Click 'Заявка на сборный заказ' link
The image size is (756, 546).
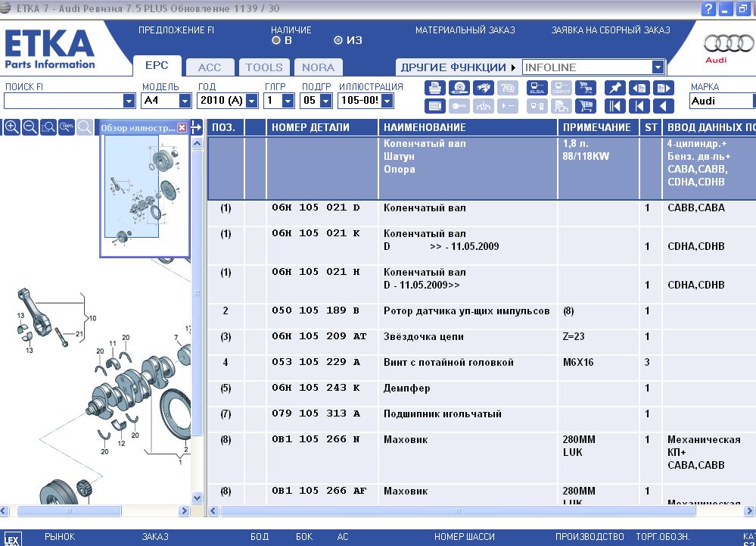coord(610,30)
